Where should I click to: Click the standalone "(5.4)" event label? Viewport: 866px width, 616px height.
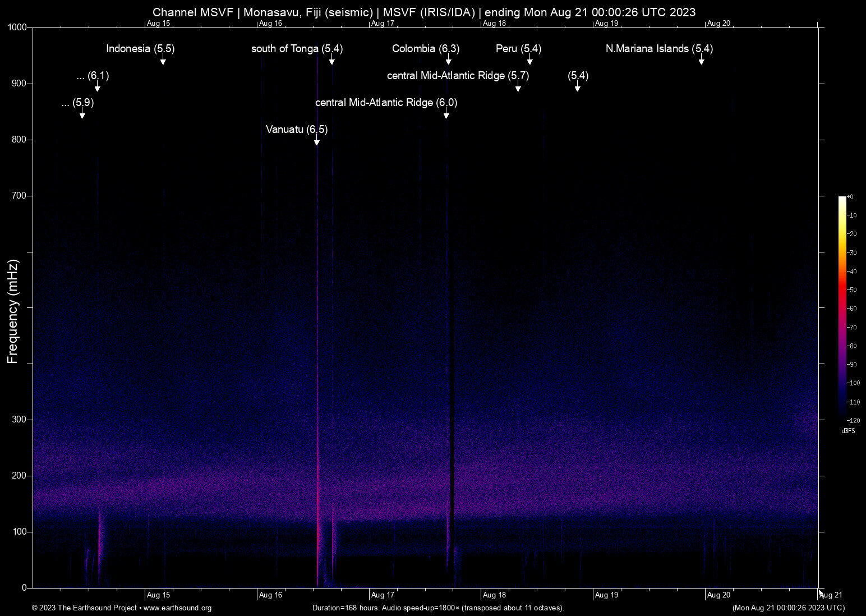click(578, 76)
